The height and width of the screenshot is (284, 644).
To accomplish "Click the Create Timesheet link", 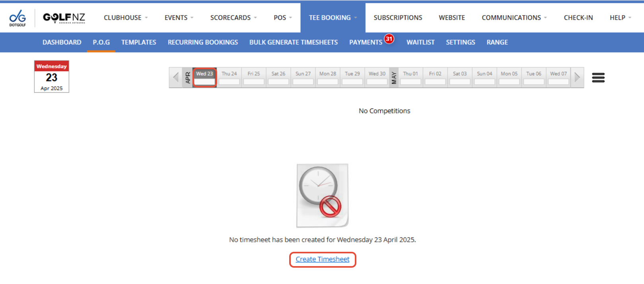I will pos(322,259).
